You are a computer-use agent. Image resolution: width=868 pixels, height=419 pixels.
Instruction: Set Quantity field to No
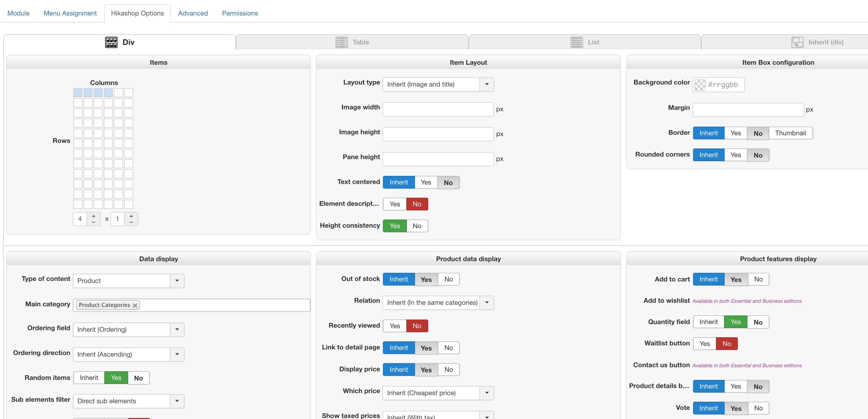[758, 322]
